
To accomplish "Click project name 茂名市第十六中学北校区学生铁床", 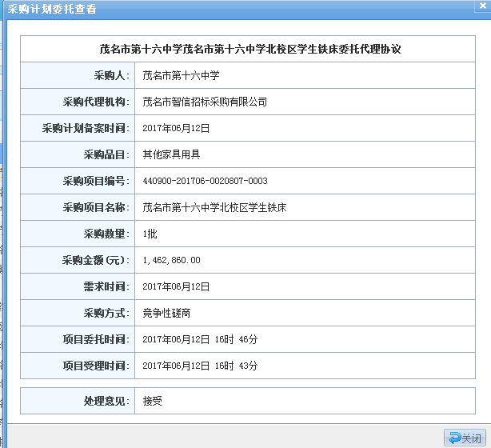I will point(214,207).
